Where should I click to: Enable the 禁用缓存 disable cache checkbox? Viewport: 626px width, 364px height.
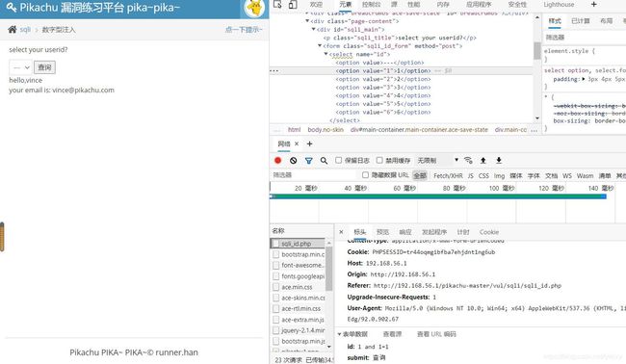coord(379,160)
